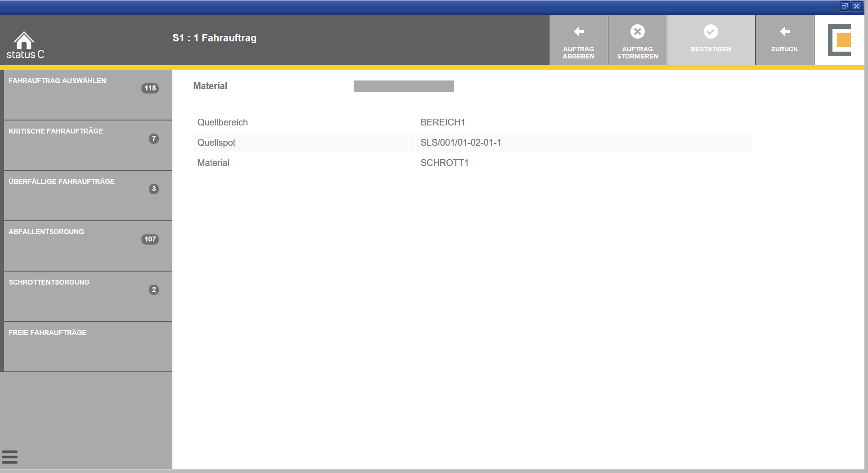Viewport: 868px width, 473px height.
Task: Click the Auftrag Stornieren X icon
Action: point(637,31)
